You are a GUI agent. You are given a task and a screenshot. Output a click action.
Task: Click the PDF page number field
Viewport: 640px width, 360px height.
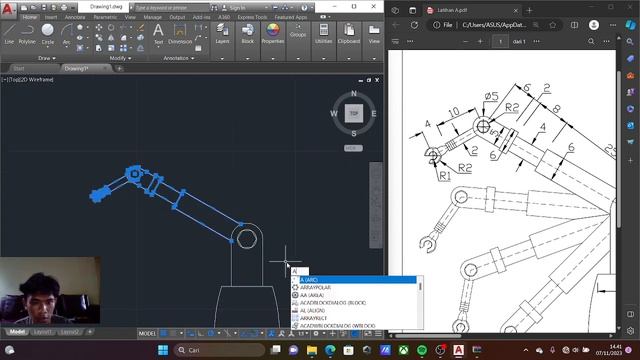500,41
